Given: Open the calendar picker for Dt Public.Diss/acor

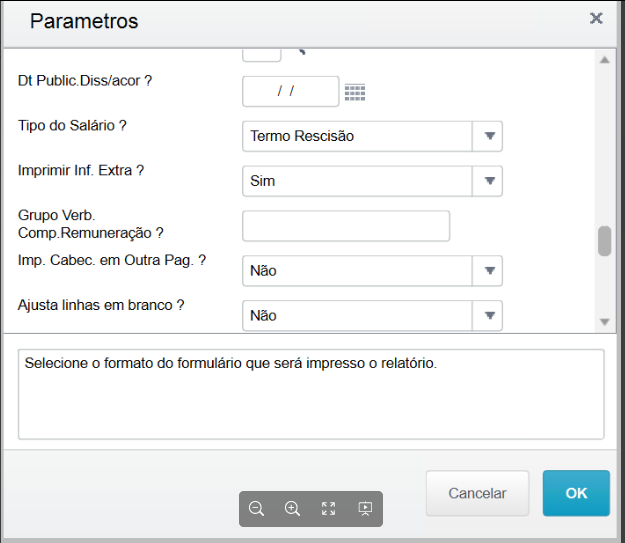Looking at the screenshot, I should click(x=355, y=92).
